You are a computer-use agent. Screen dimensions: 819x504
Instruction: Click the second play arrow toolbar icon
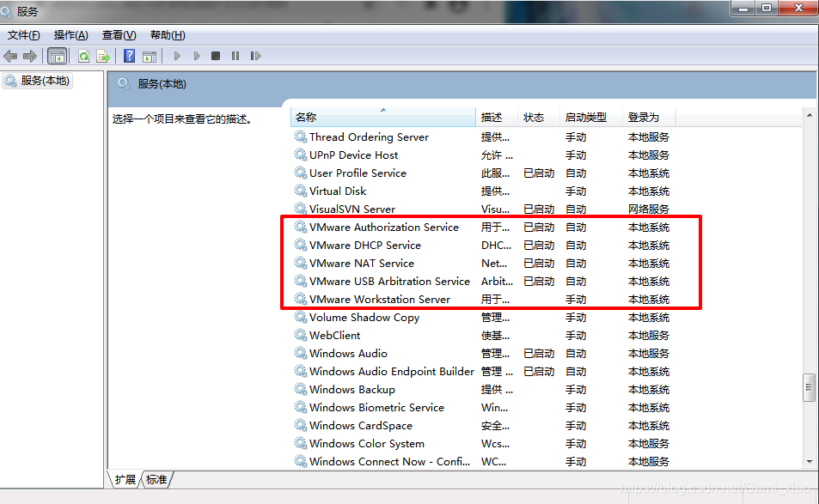[x=197, y=56]
